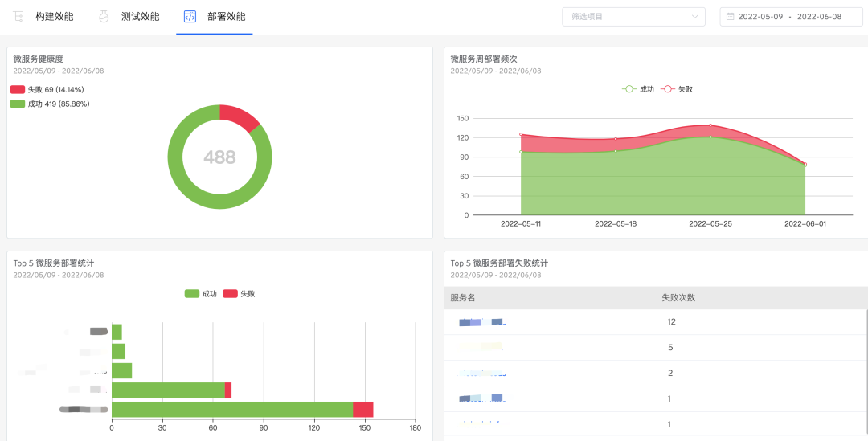Screen dimensions: 868x441
Task: Open the service link with 5 failures
Action: click(x=480, y=348)
